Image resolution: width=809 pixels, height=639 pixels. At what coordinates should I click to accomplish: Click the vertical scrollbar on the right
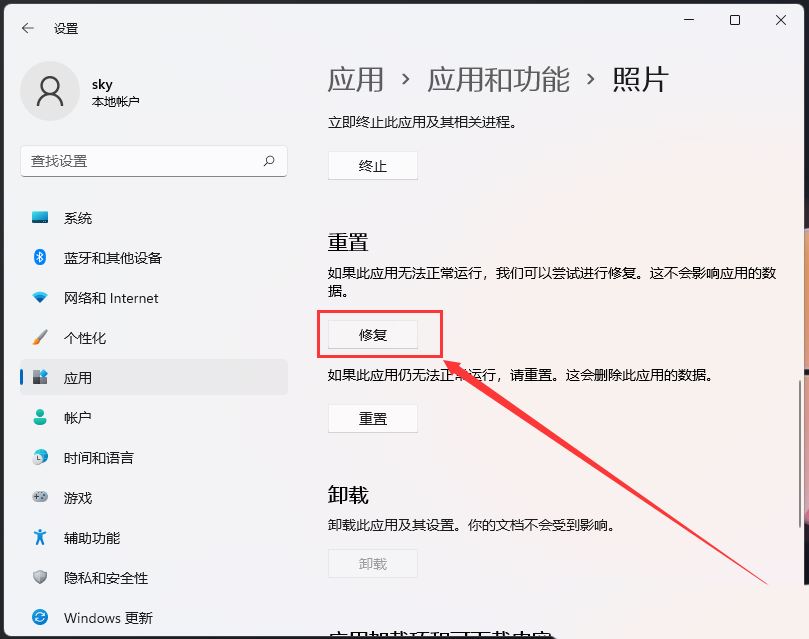coord(800,454)
